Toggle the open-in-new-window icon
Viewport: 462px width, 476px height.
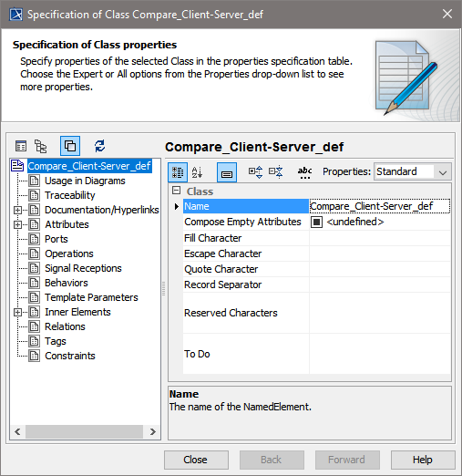point(70,146)
